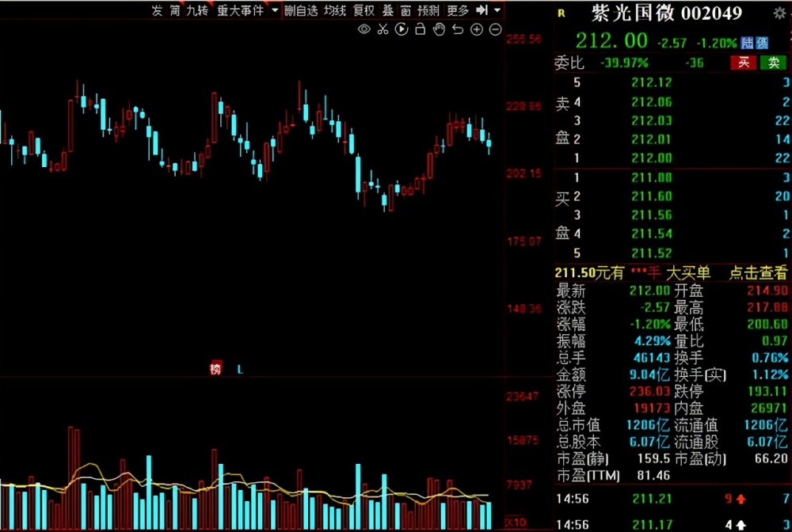Click the blue 贷 badge
Viewport: 792px width, 532px height.
pos(762,43)
